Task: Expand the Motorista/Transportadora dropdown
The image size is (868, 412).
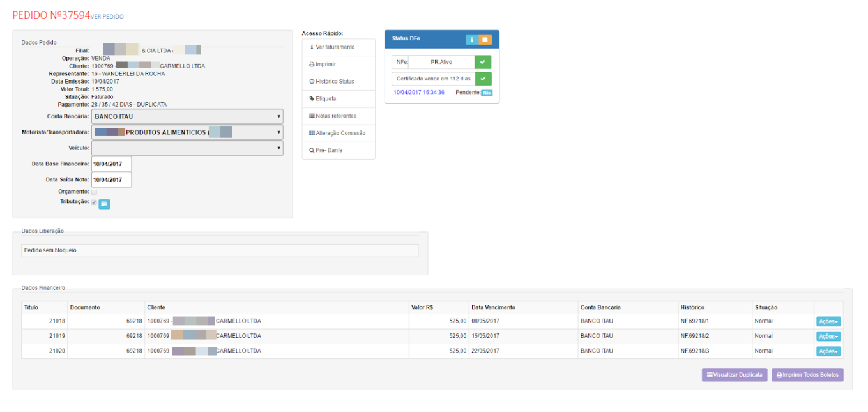Action: pyautogui.click(x=187, y=132)
